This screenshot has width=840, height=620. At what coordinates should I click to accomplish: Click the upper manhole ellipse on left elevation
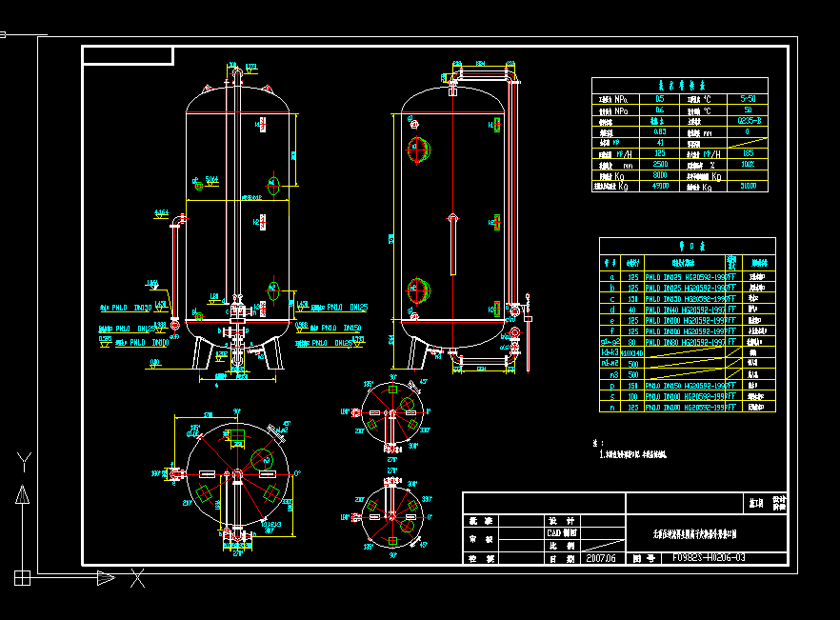tap(273, 186)
